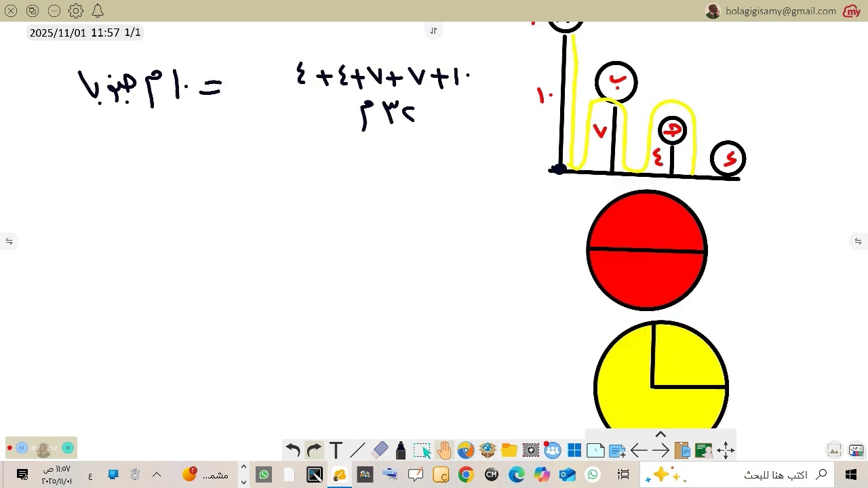Click the Undo arrow in the whiteboard toolbar
Screen dimensions: 868x488
(293, 450)
